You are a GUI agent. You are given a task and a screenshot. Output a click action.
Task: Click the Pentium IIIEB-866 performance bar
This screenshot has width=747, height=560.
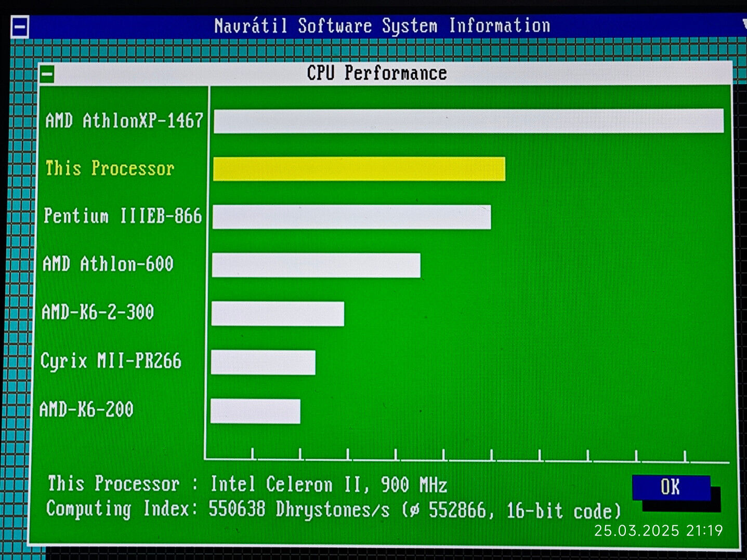(352, 217)
